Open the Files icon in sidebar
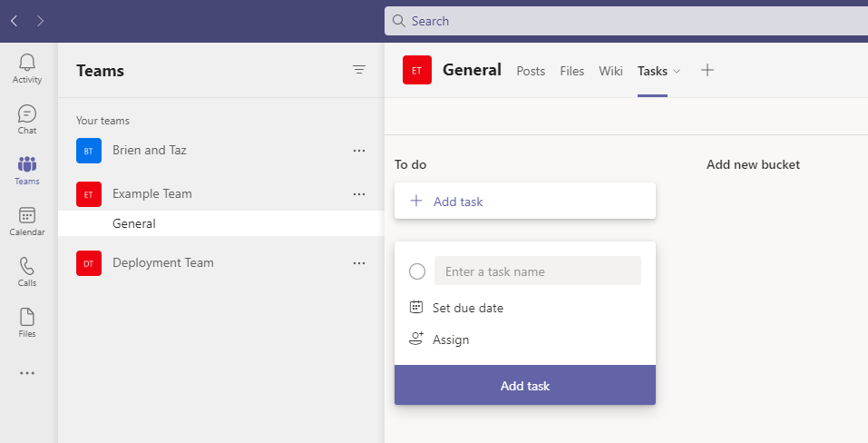This screenshot has width=868, height=443. tap(26, 317)
